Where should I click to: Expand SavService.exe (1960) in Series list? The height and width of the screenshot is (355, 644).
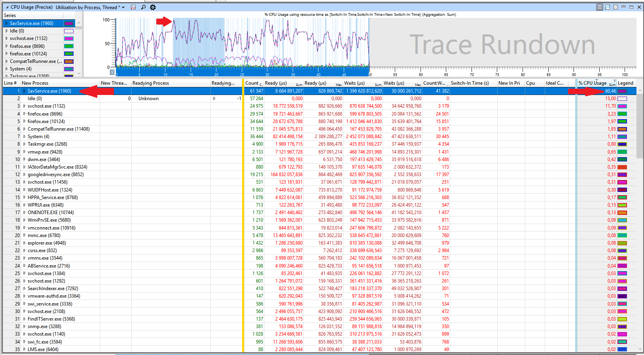pyautogui.click(x=6, y=23)
